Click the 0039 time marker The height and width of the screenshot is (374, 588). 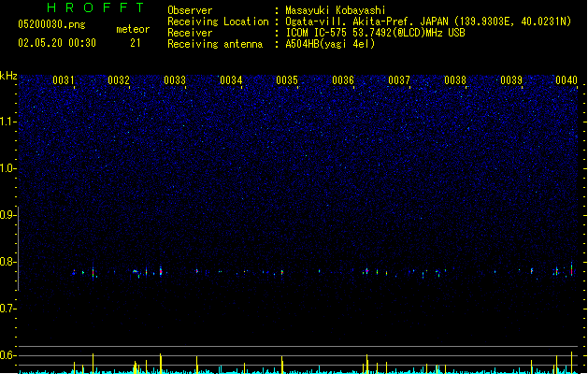(511, 80)
